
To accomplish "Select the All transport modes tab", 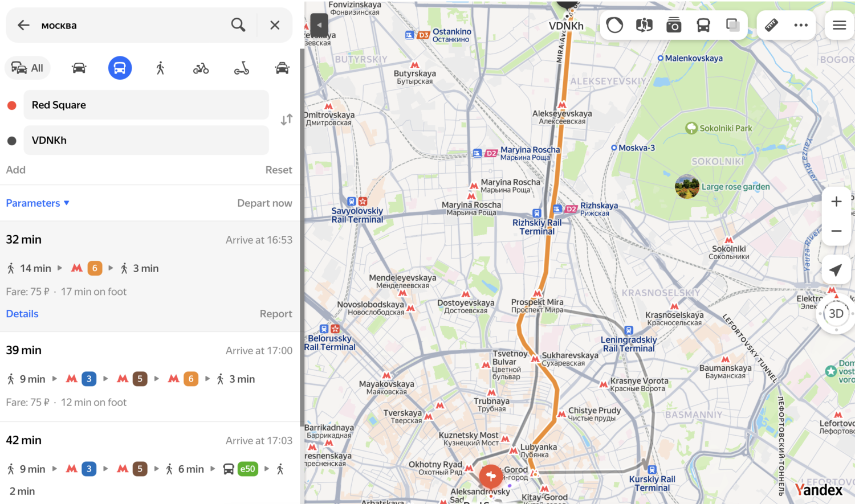I will pos(28,68).
